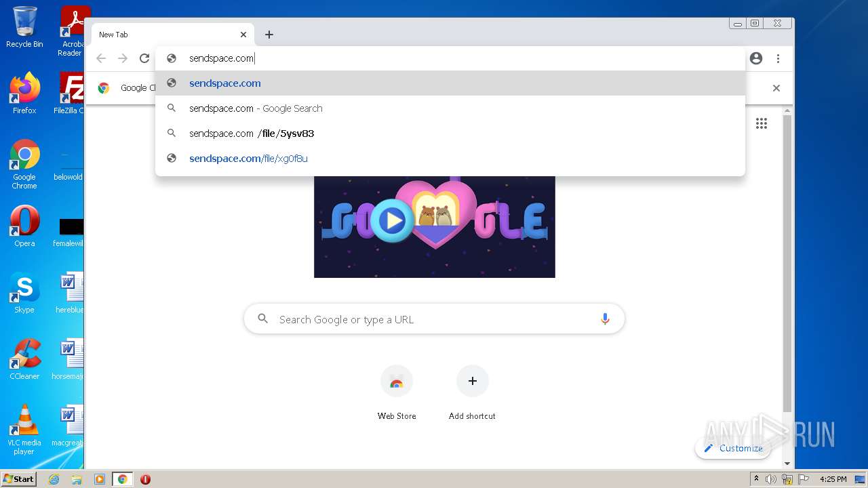Open Windows Media Player from the taskbar
The image size is (868, 488).
[x=100, y=479]
